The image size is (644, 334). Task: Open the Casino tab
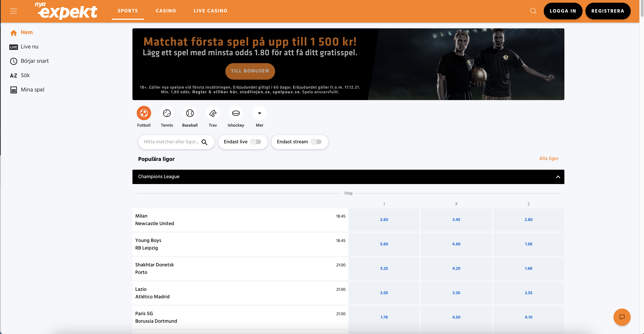[x=166, y=11]
